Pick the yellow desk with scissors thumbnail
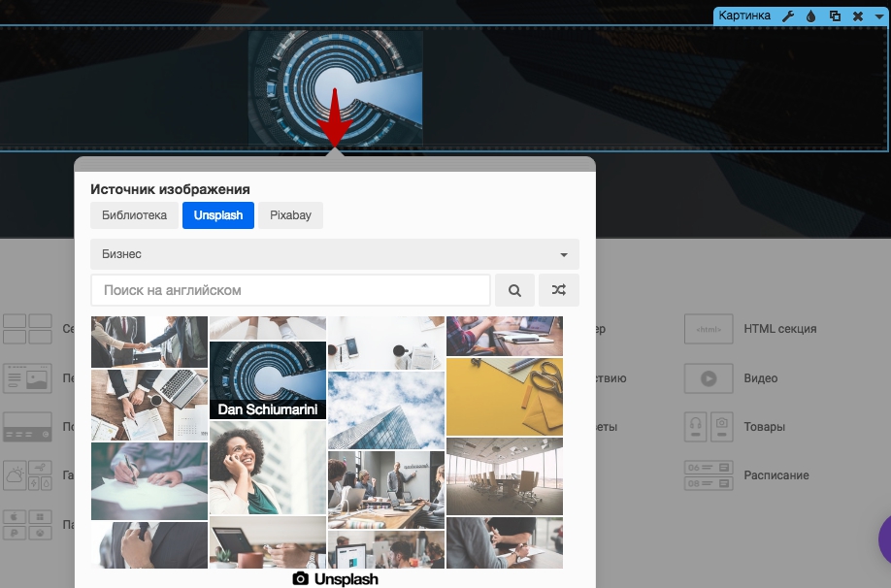 click(x=505, y=397)
